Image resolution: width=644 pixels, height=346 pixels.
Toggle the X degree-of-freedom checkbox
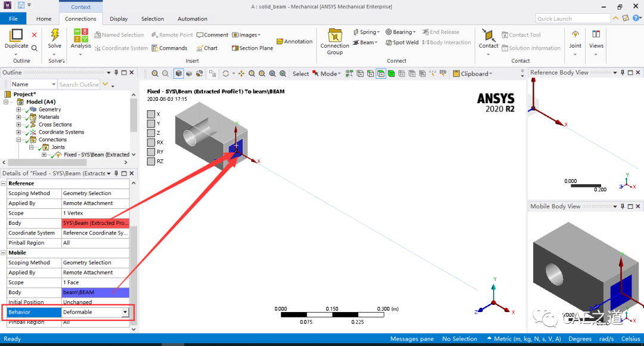pyautogui.click(x=151, y=114)
